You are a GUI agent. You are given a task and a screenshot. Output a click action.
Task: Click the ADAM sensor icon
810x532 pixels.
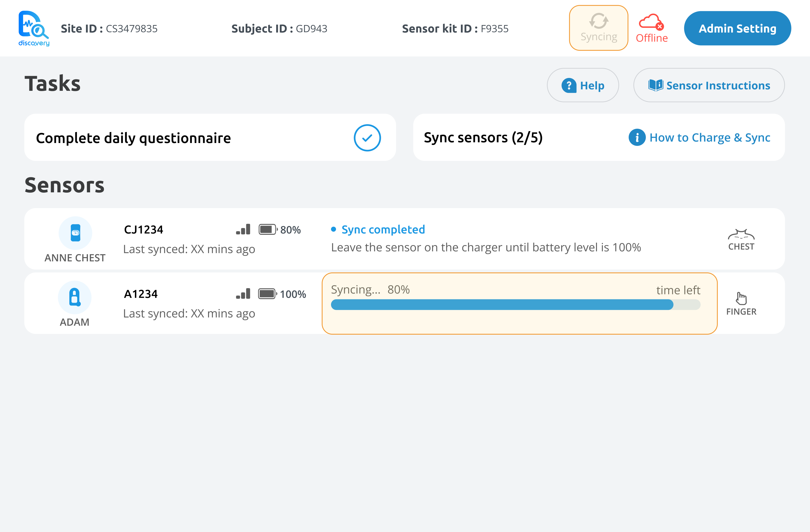coord(75,297)
